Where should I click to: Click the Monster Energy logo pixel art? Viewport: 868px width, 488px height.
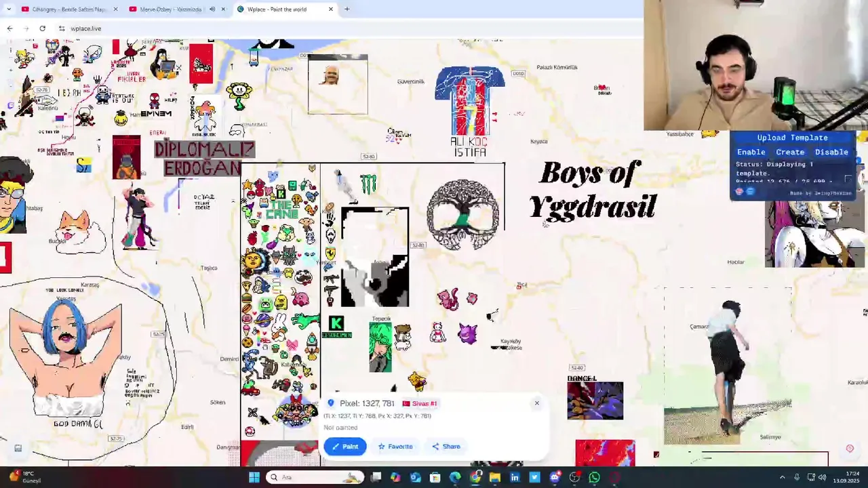point(368,184)
